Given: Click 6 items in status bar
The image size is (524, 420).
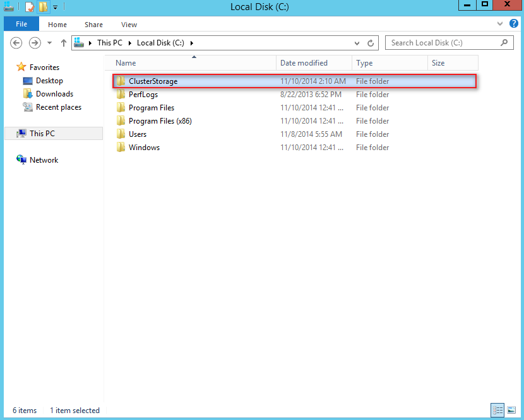Looking at the screenshot, I should click(x=25, y=411).
